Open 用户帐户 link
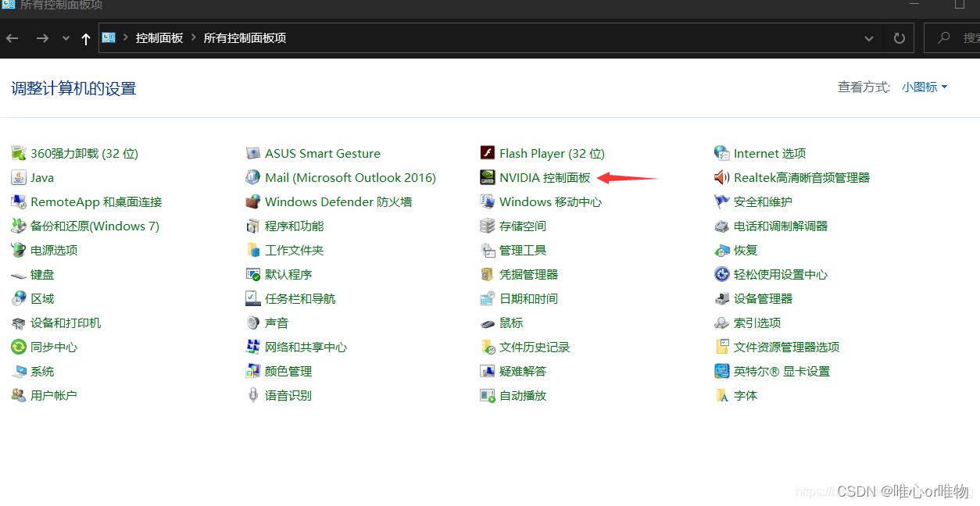This screenshot has width=980, height=506. pyautogui.click(x=54, y=395)
